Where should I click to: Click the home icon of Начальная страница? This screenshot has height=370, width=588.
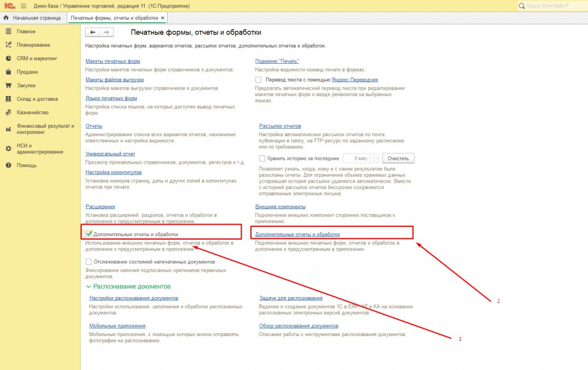[x=6, y=18]
